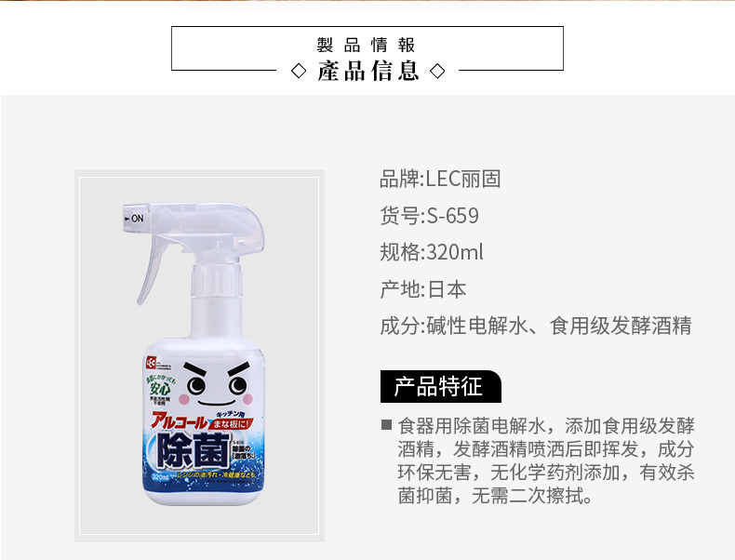Click the 製品情報 Japanese heading text

(366, 45)
